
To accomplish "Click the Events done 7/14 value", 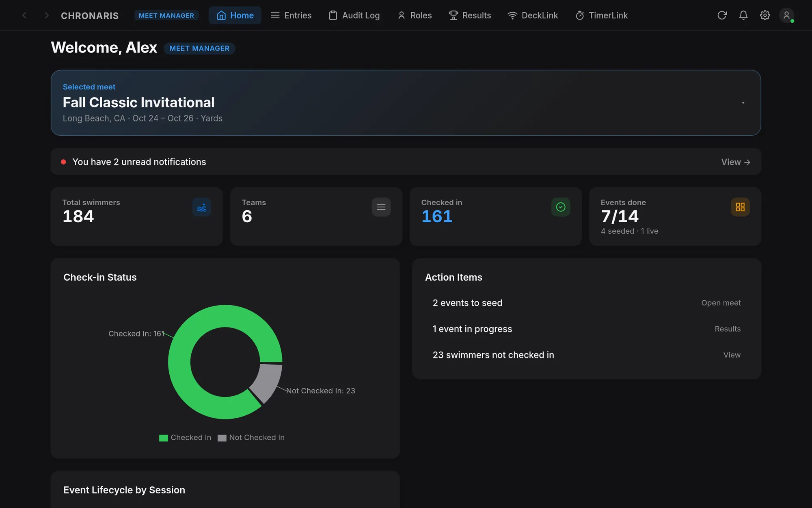I will pos(620,217).
